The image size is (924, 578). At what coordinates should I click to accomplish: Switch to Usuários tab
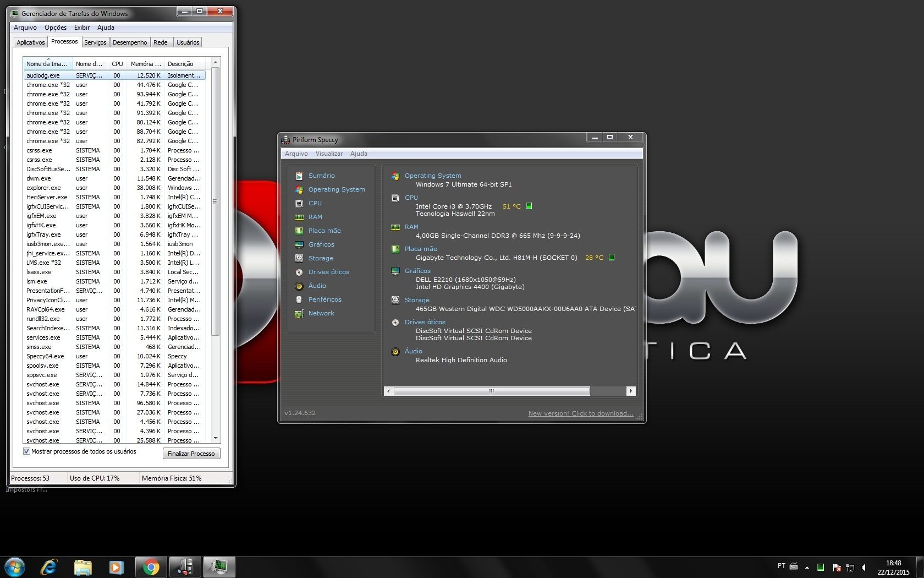(188, 42)
